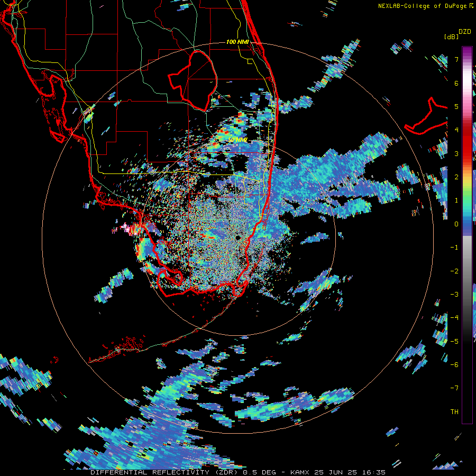Click the 100 NMI range ring label
The image size is (476, 476).
coord(237,42)
